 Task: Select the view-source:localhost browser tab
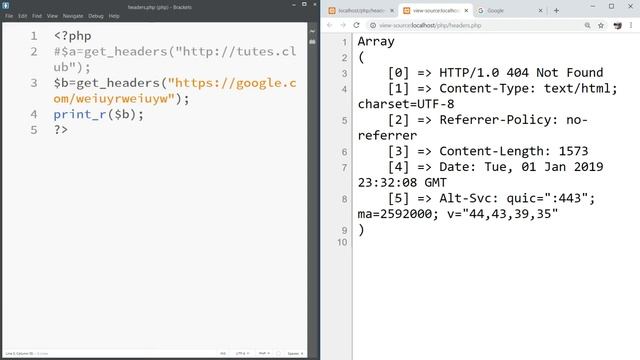click(x=436, y=11)
